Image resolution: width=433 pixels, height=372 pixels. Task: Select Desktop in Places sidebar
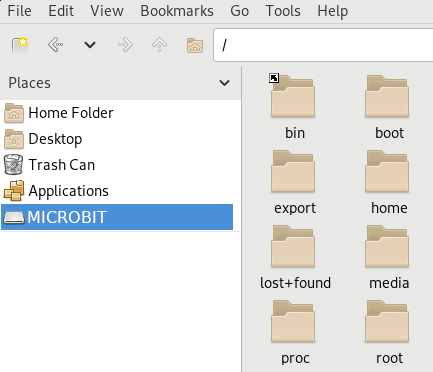click(x=117, y=139)
